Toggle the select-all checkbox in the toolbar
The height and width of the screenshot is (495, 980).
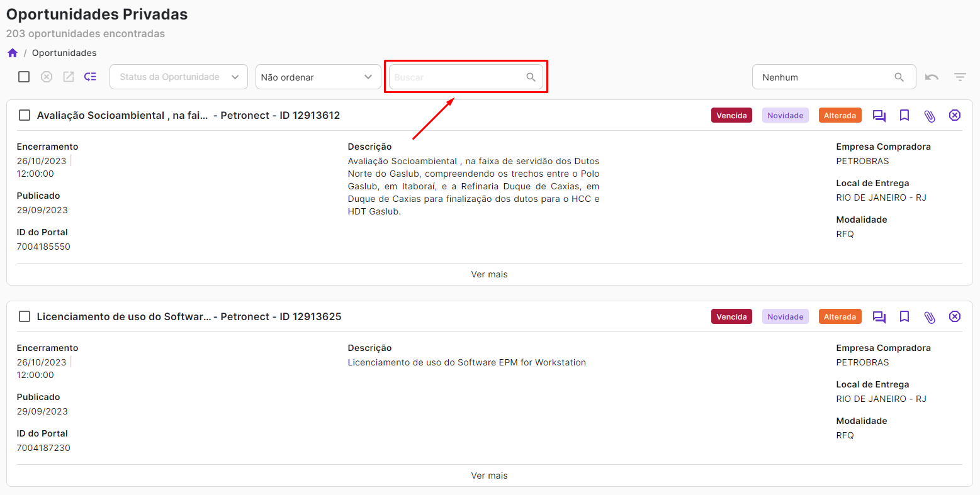pos(24,77)
